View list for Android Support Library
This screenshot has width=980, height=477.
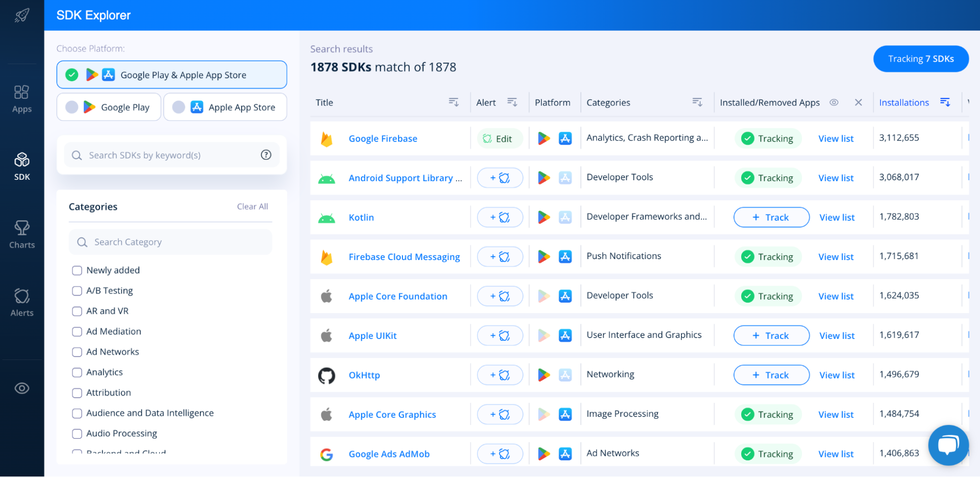pyautogui.click(x=836, y=178)
